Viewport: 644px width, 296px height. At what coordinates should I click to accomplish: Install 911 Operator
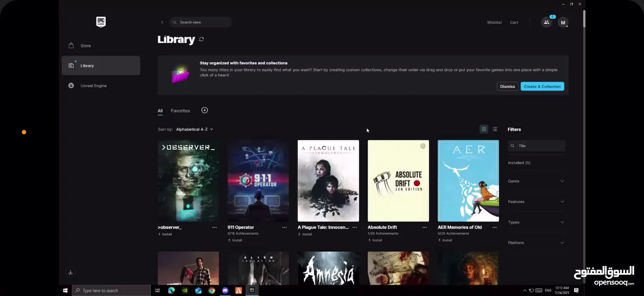pyautogui.click(x=235, y=240)
